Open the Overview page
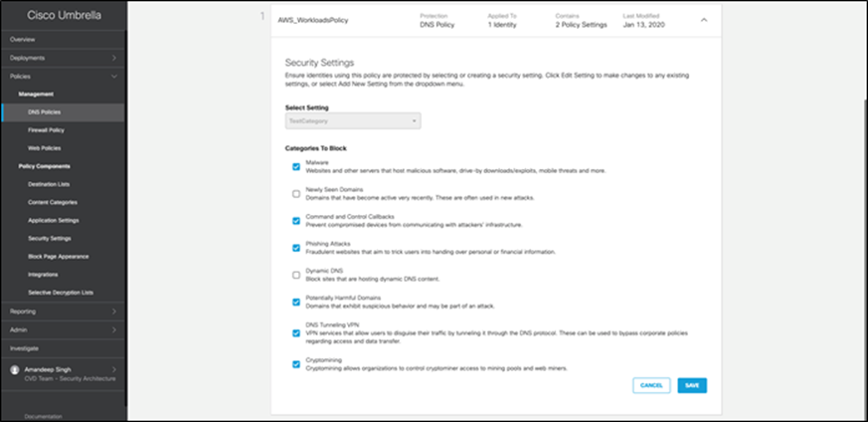 (x=22, y=40)
